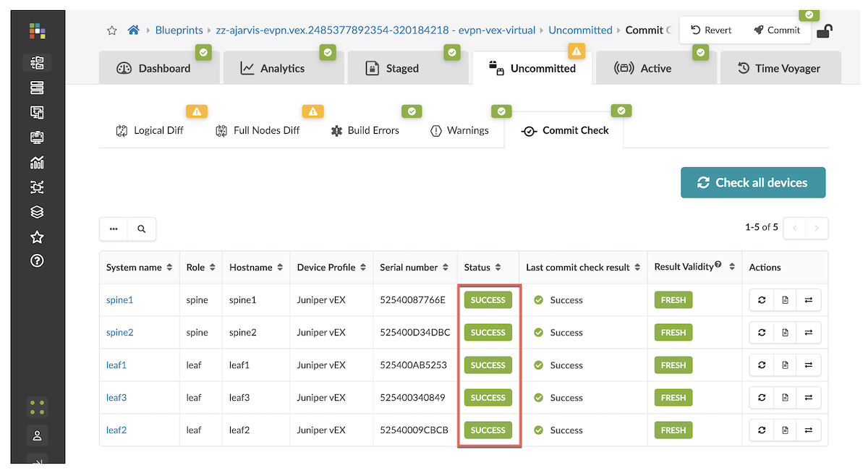Sort table by Status column
Image resolution: width=868 pixels, height=473 pixels.
[482, 267]
